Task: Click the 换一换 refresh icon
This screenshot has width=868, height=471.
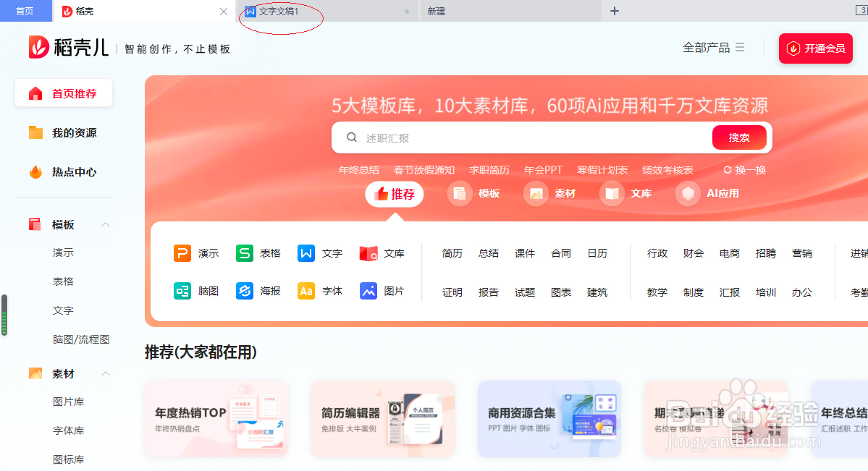Action: [743, 169]
